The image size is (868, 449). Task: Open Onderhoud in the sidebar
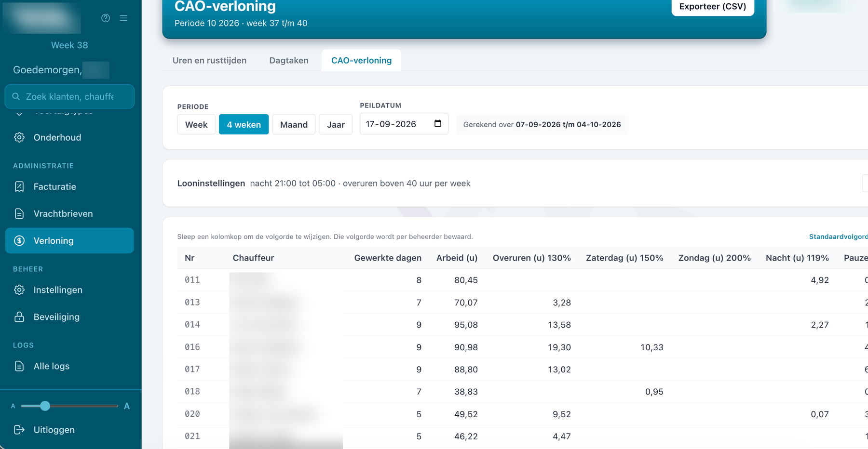click(x=69, y=137)
